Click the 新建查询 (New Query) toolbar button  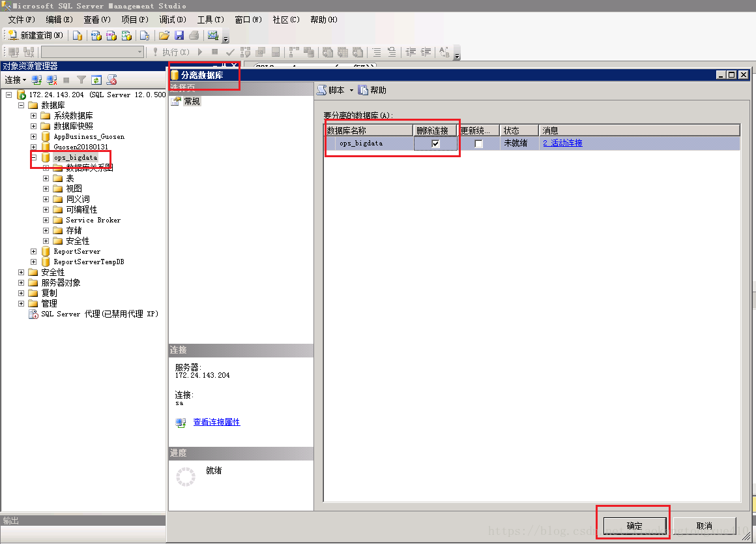click(36, 36)
